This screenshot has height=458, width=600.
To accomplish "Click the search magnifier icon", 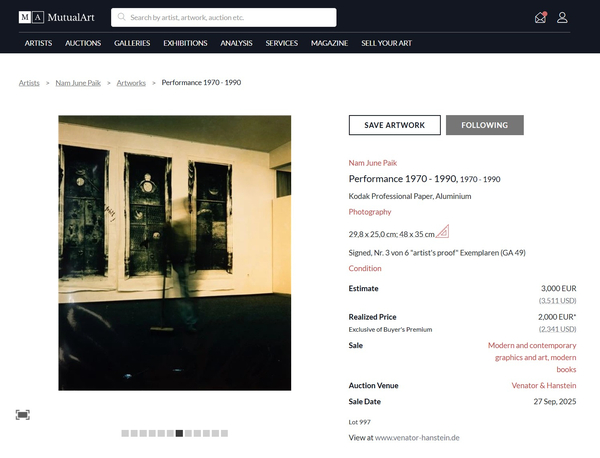I will pyautogui.click(x=121, y=17).
